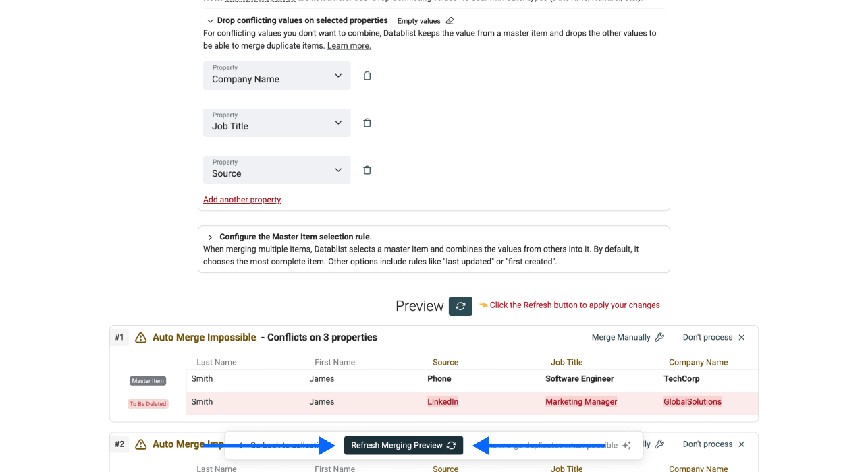Image resolution: width=868 pixels, height=472 pixels.
Task: Open the Learn more link
Action: (x=349, y=45)
